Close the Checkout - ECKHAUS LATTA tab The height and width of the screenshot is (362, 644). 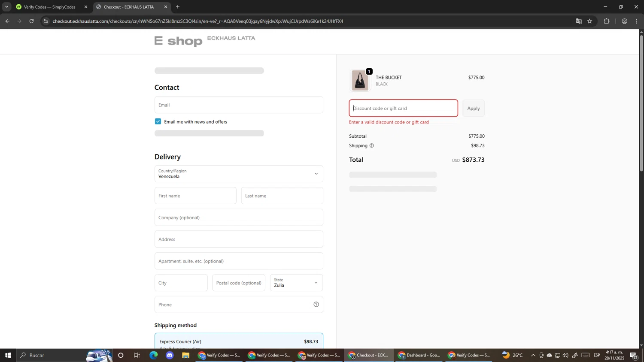pyautogui.click(x=166, y=7)
